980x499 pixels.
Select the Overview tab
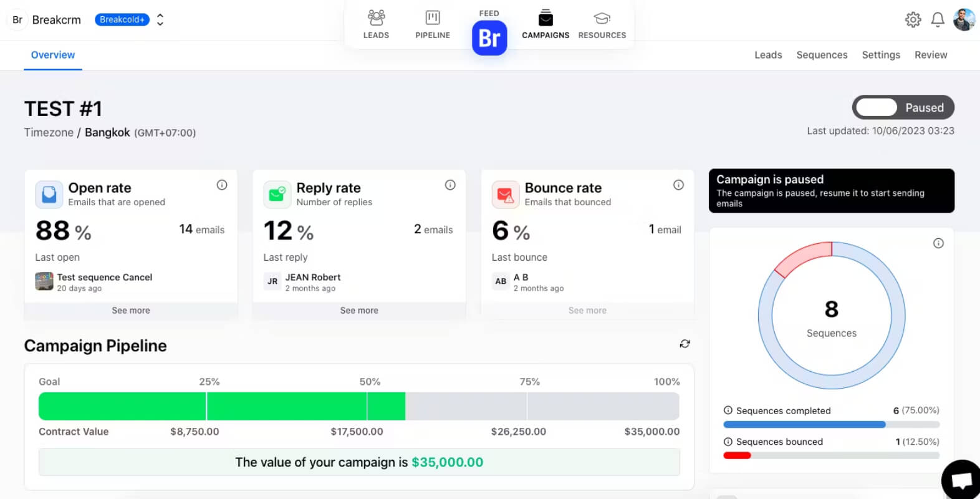(53, 55)
